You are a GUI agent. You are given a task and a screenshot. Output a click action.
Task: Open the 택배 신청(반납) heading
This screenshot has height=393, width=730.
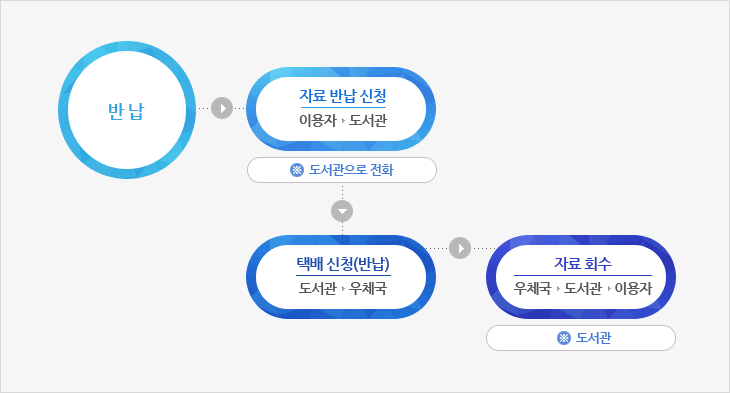click(x=343, y=264)
